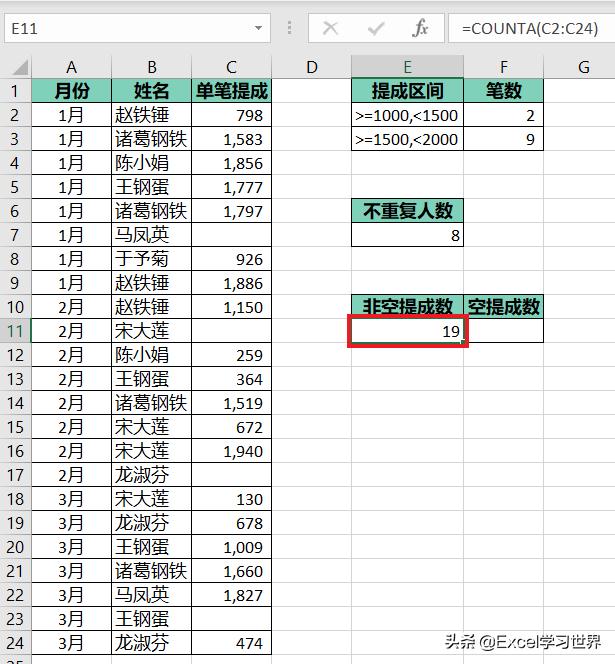Click the 非空提成数 header cell
The image size is (615, 664).
pyautogui.click(x=407, y=307)
